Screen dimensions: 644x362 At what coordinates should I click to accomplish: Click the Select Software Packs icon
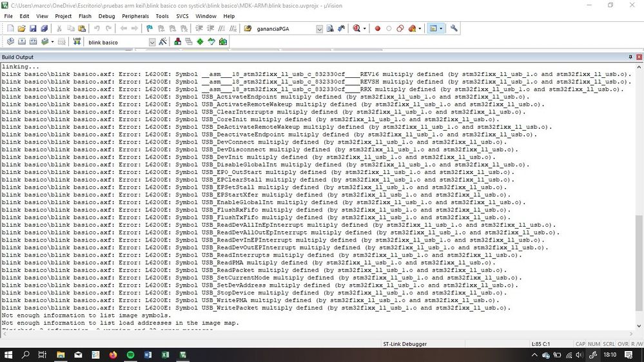pos(211,42)
